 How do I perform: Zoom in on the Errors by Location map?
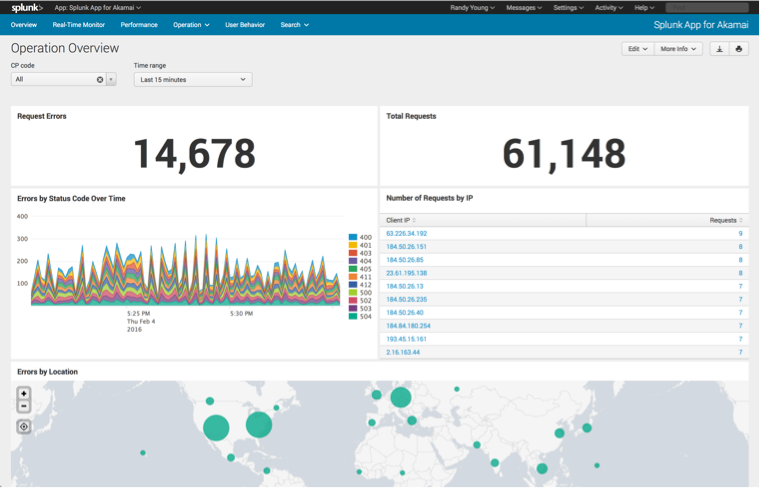(24, 394)
